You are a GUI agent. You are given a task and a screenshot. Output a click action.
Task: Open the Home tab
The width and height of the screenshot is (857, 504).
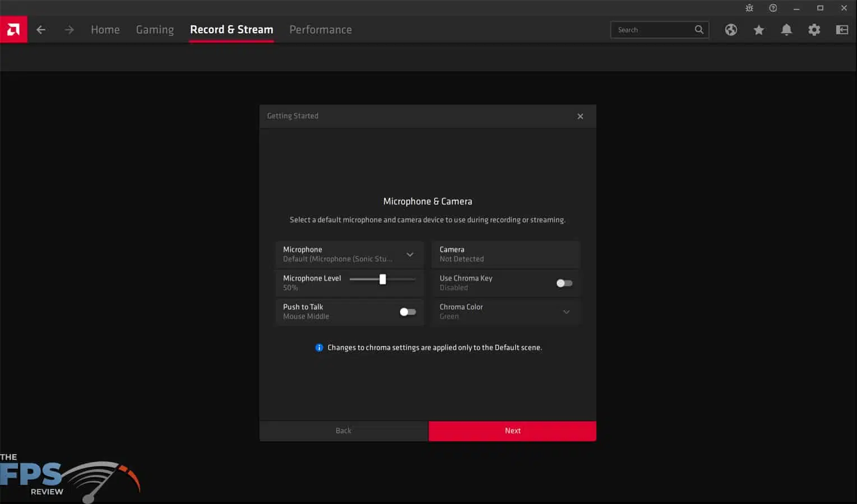pyautogui.click(x=105, y=30)
